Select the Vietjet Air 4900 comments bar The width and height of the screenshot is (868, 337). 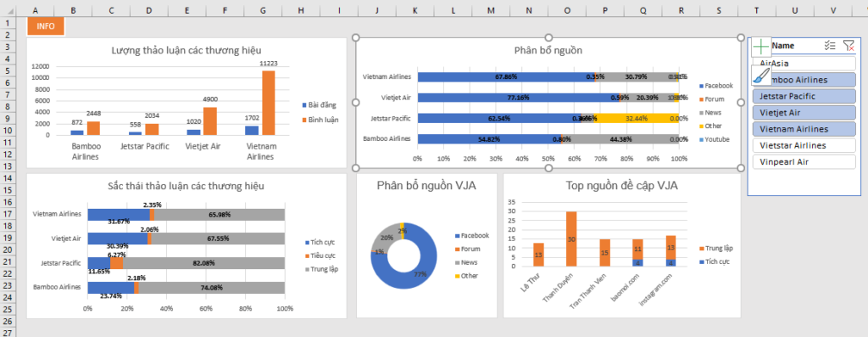pyautogui.click(x=210, y=121)
